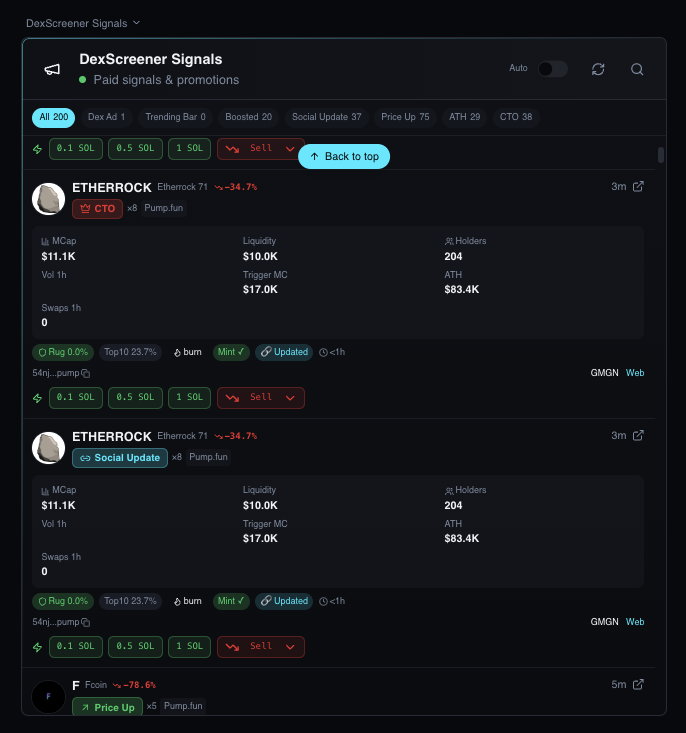Click MCap chart icon on CTO card

(45, 242)
